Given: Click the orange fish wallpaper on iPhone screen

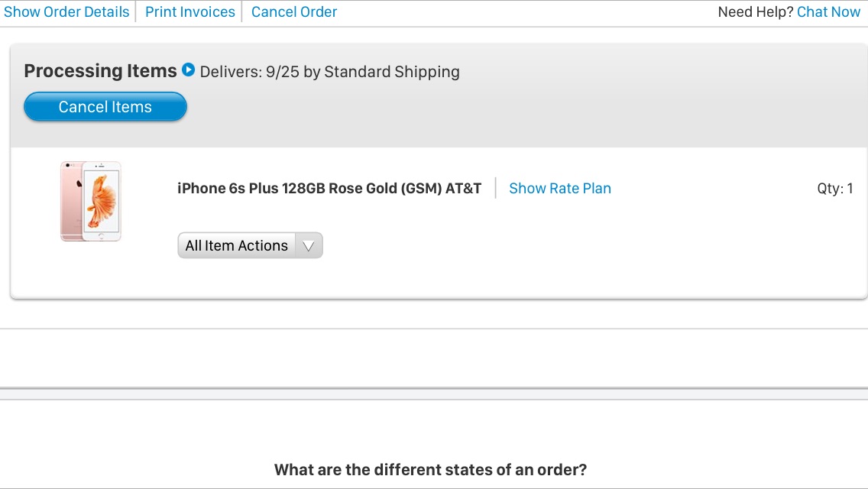Looking at the screenshot, I should [x=102, y=199].
